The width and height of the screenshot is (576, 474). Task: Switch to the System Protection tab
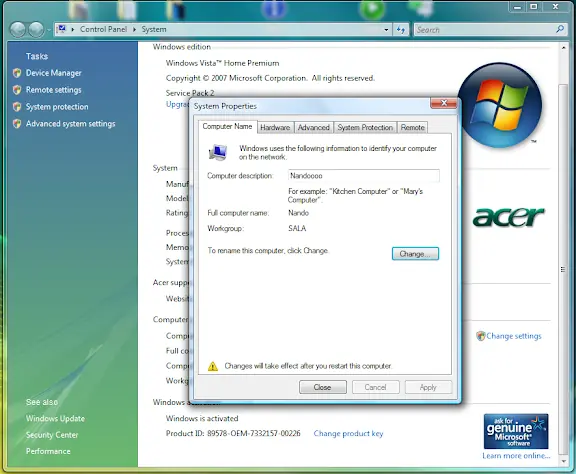(x=365, y=128)
